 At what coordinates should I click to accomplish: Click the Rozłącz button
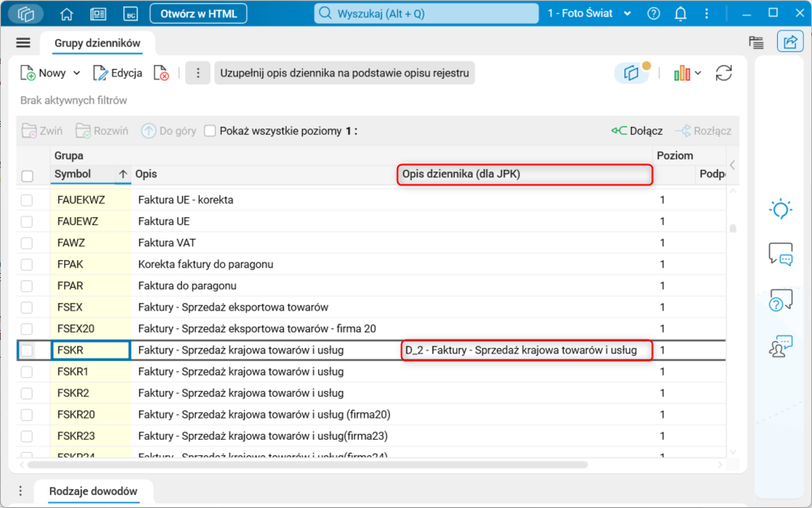coord(703,131)
